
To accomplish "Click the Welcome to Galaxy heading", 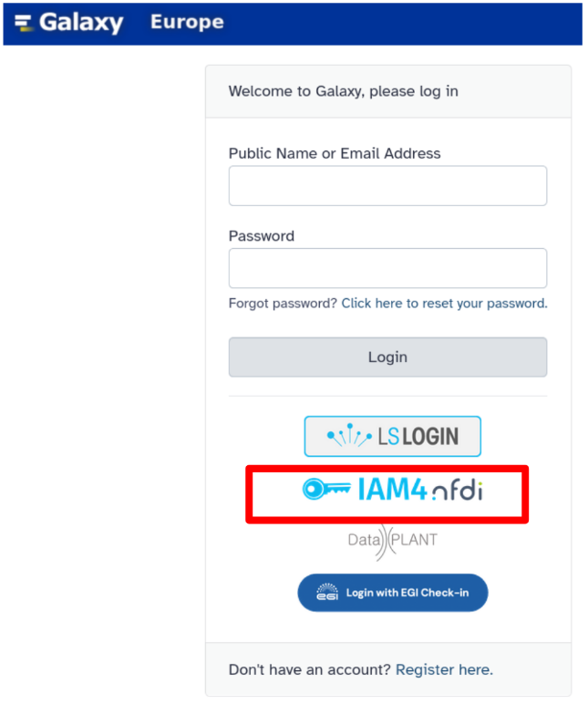I will 344,91.
